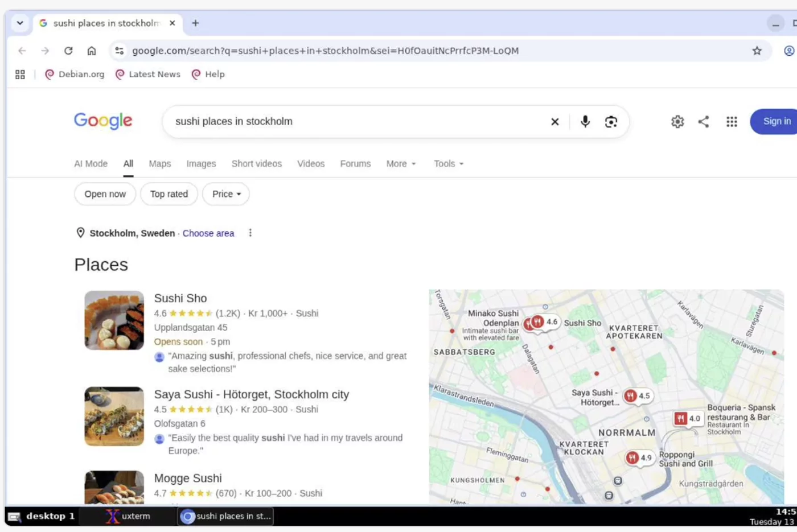This screenshot has width=797, height=532.
Task: Open the browser apps grid in bookmarks bar
Action: [x=20, y=75]
